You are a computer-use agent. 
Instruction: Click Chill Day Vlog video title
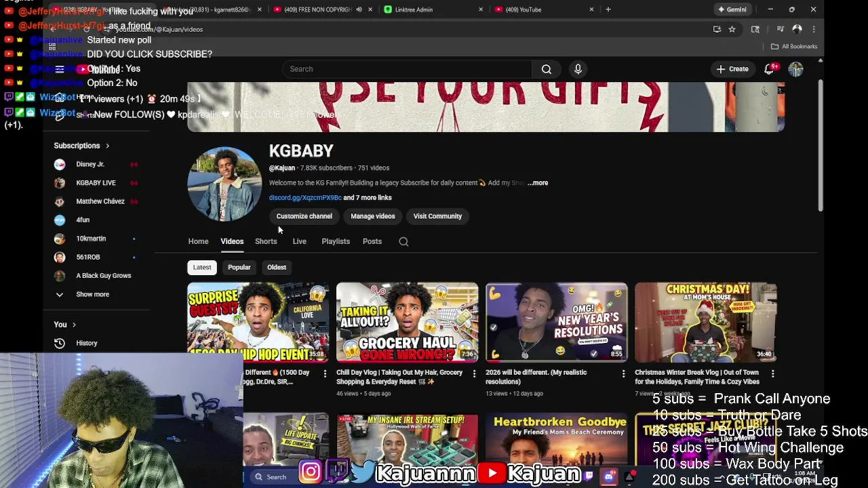click(399, 377)
